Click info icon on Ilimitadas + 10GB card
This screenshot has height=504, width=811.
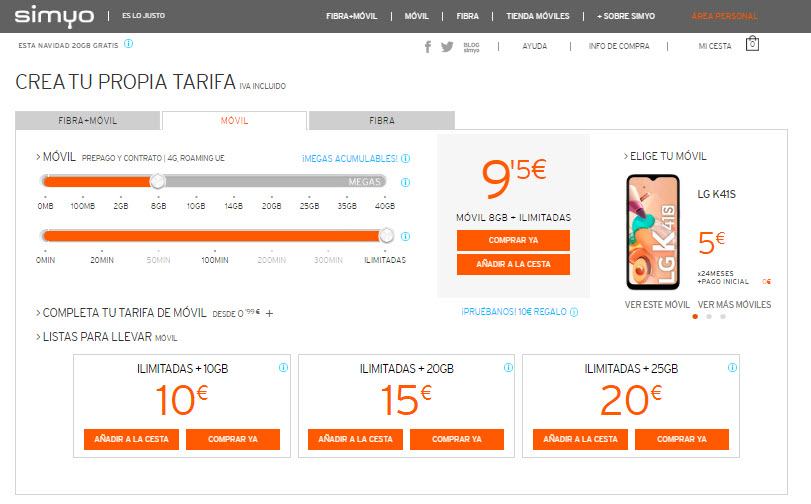coord(284,368)
